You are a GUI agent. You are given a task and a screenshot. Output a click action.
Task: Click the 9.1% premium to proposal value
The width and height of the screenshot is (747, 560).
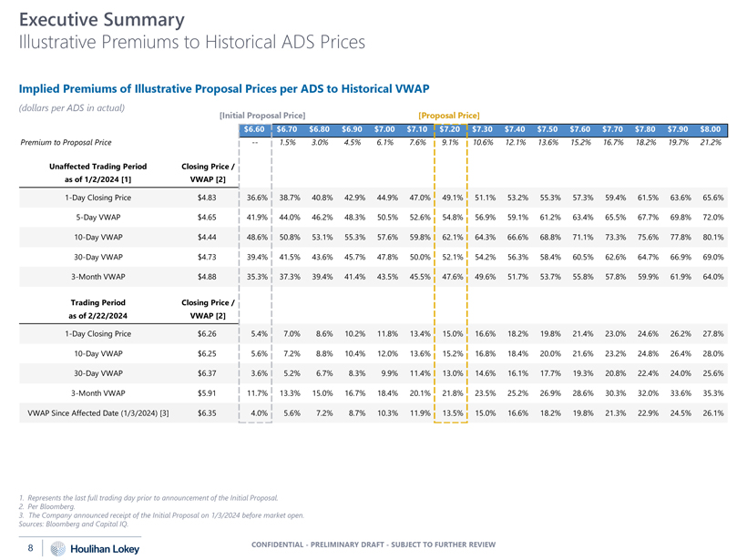(450, 142)
